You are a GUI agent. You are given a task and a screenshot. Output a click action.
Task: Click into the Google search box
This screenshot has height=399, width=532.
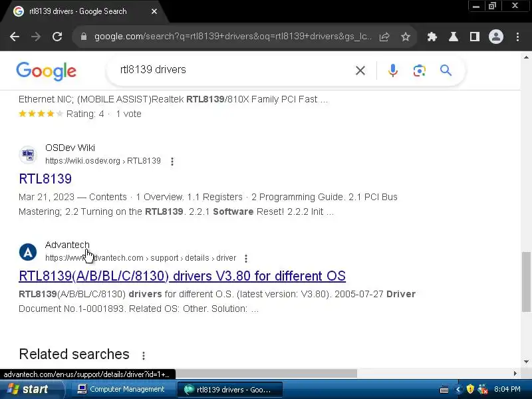coord(234,70)
